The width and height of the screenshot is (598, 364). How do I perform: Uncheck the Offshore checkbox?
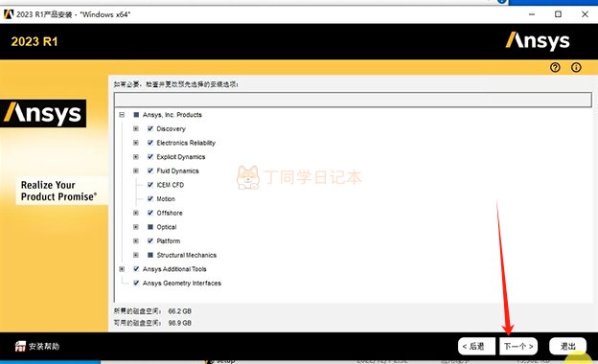(150, 213)
